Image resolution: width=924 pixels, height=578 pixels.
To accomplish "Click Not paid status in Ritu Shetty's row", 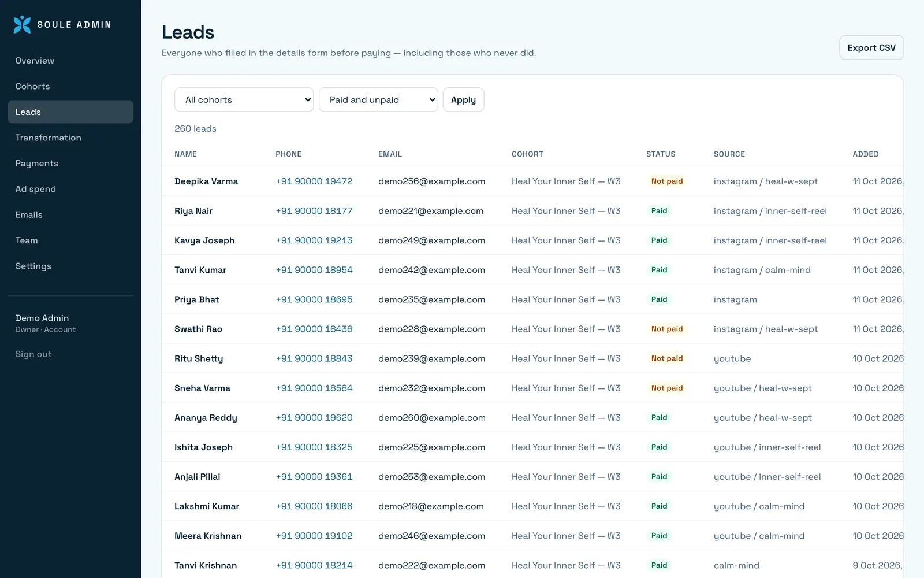I will coord(667,358).
